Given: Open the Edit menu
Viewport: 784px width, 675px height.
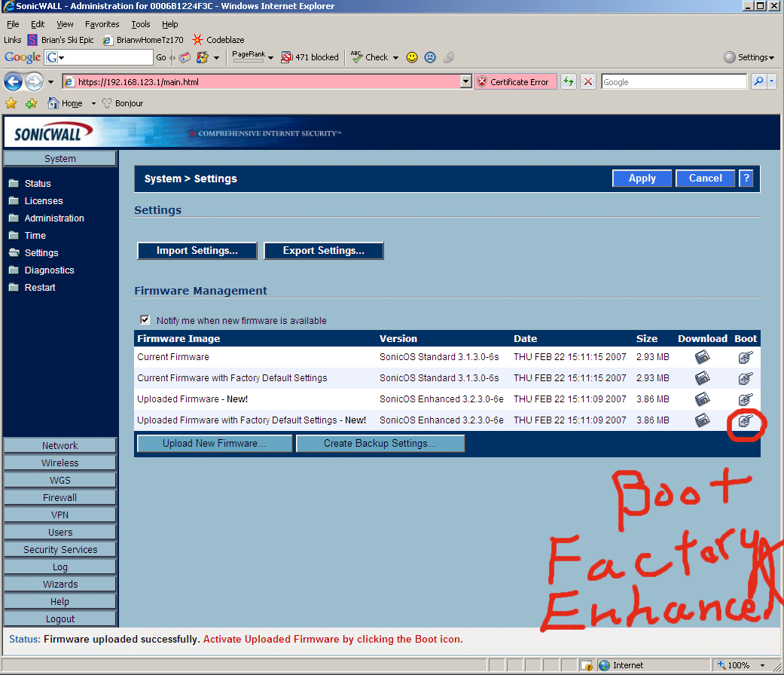Looking at the screenshot, I should pos(38,24).
